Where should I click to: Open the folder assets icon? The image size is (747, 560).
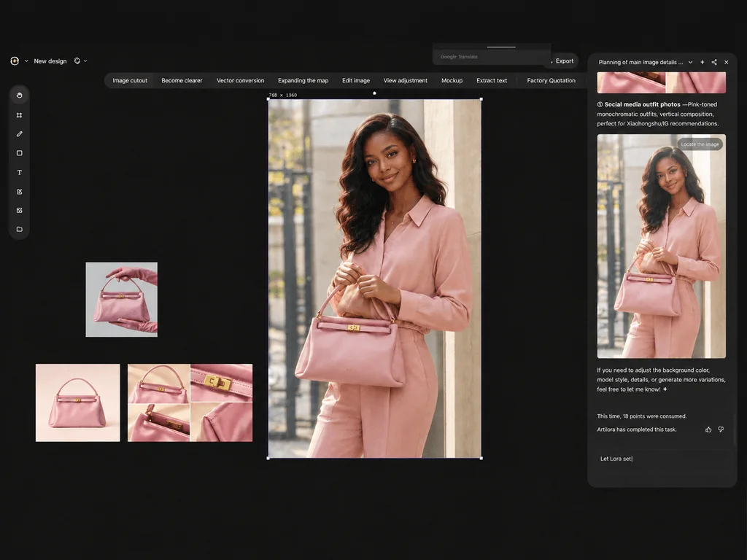tap(19, 229)
